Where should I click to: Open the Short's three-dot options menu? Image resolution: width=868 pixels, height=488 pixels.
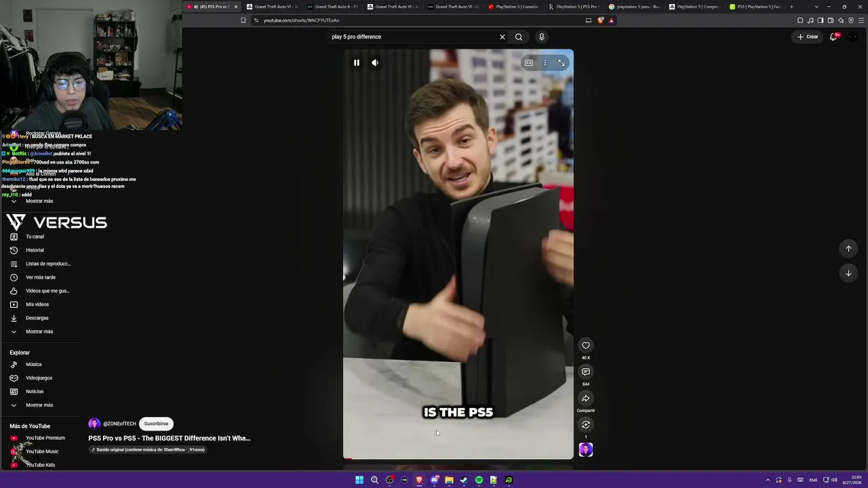click(x=545, y=63)
